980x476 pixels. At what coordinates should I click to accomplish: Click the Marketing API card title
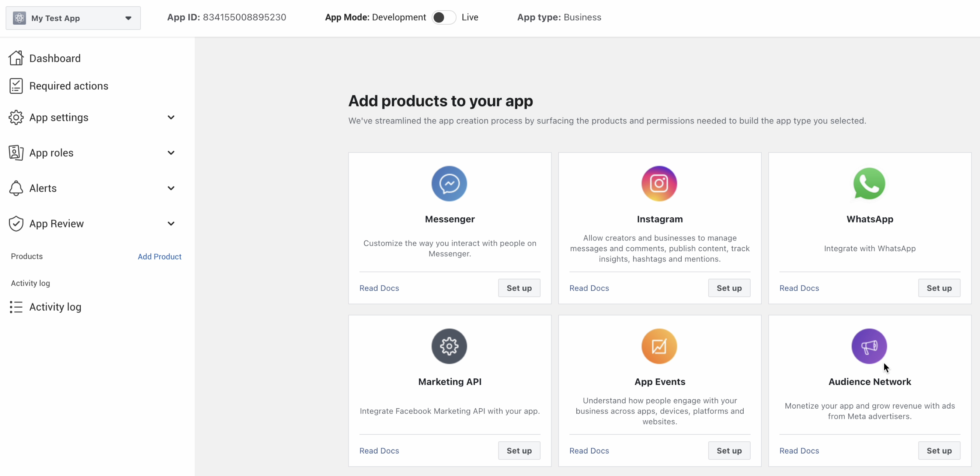tap(450, 382)
